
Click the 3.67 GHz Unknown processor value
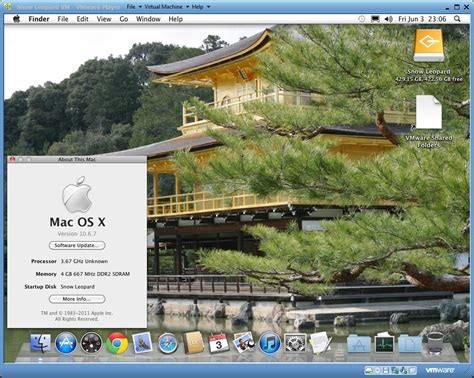[84, 261]
